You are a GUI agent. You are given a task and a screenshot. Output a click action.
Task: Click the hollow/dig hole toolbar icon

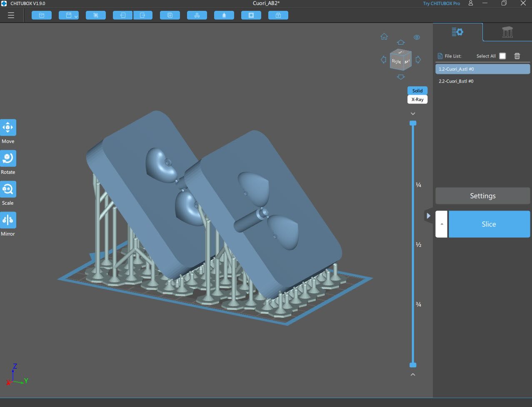coord(251,15)
